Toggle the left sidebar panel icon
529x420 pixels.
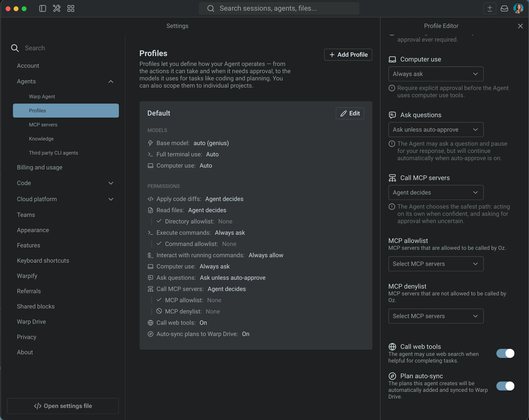(x=42, y=9)
